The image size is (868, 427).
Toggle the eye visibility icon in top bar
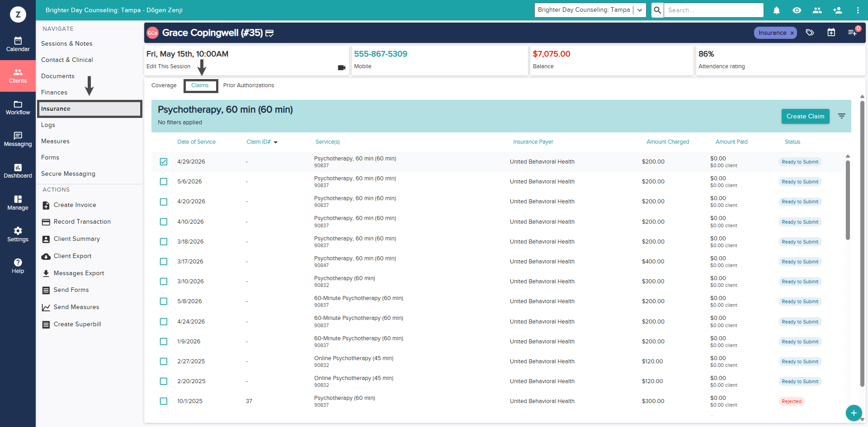click(x=797, y=10)
